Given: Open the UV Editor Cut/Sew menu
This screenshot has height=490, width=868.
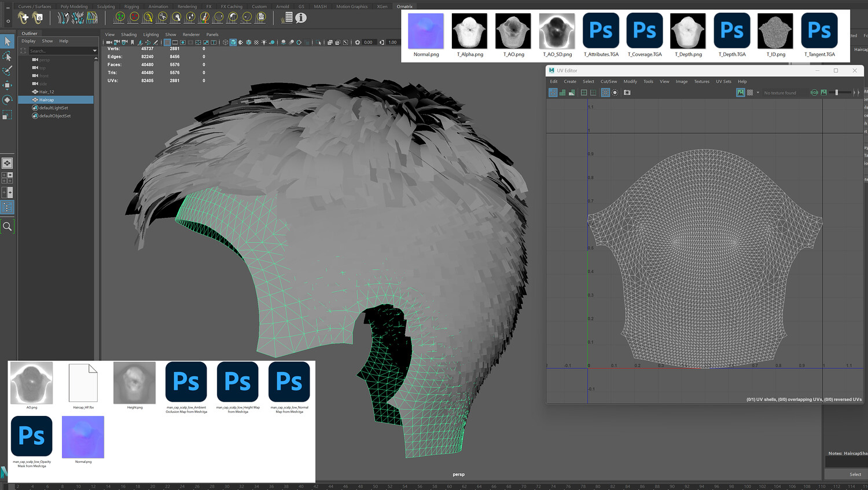Looking at the screenshot, I should 609,82.
